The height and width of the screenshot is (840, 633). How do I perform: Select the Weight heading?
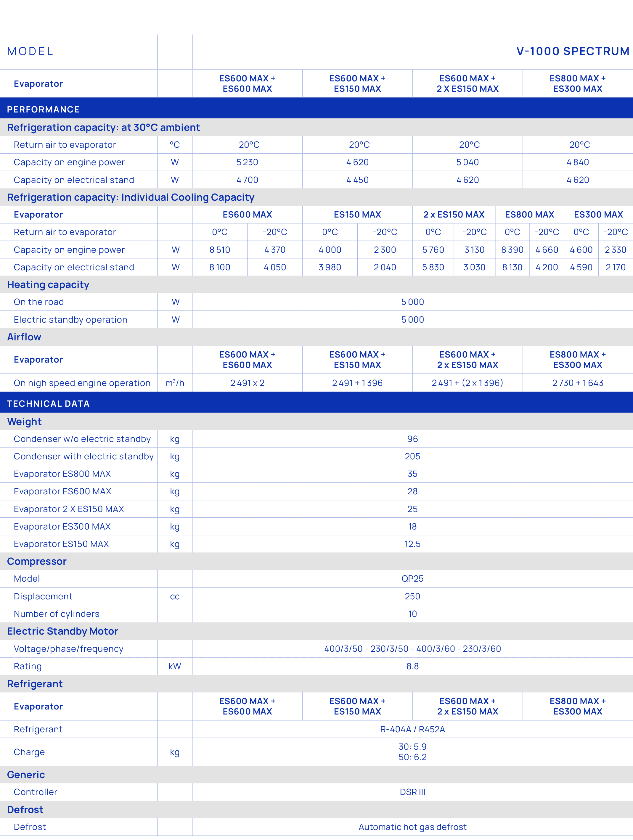24,421
